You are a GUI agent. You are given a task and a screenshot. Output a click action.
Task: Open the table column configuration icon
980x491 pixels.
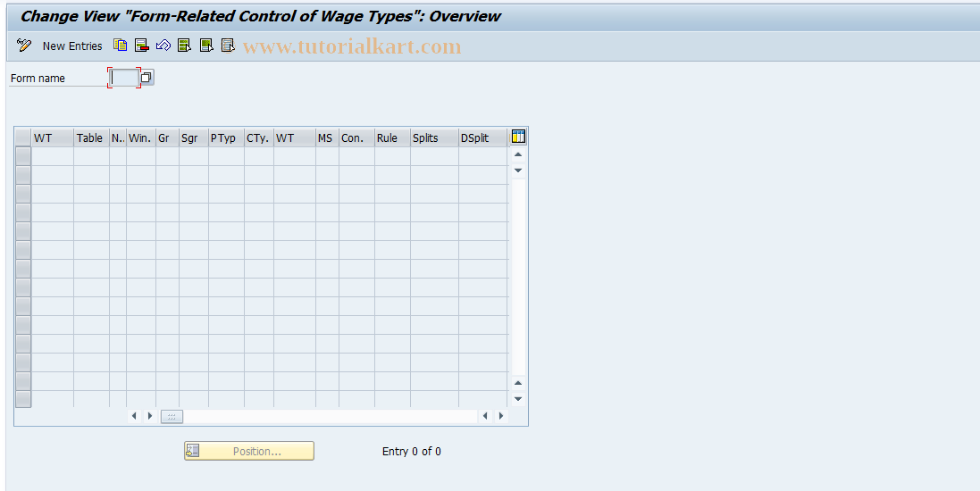point(518,137)
